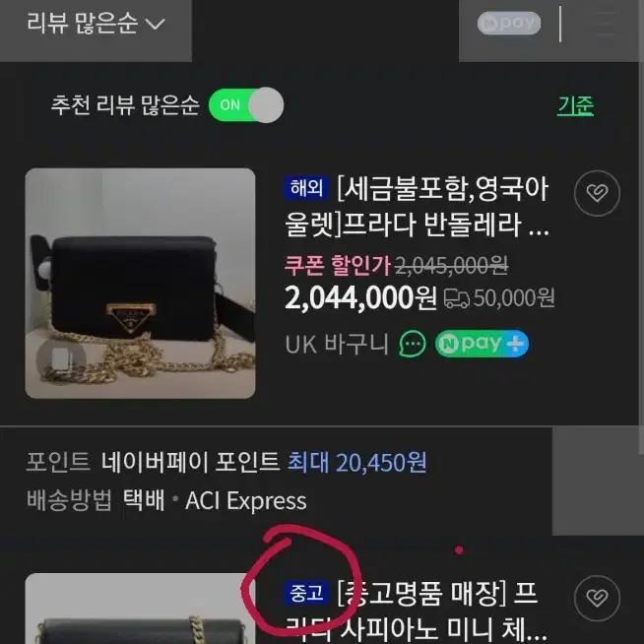
Task: Open the 리뷰 많은순 sort dropdown
Action: [x=96, y=24]
